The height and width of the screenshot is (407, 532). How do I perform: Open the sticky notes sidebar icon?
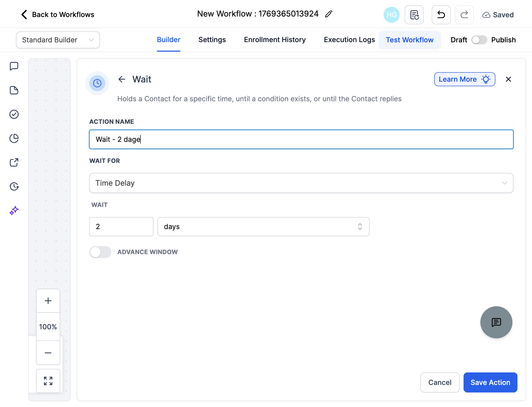pyautogui.click(x=14, y=90)
